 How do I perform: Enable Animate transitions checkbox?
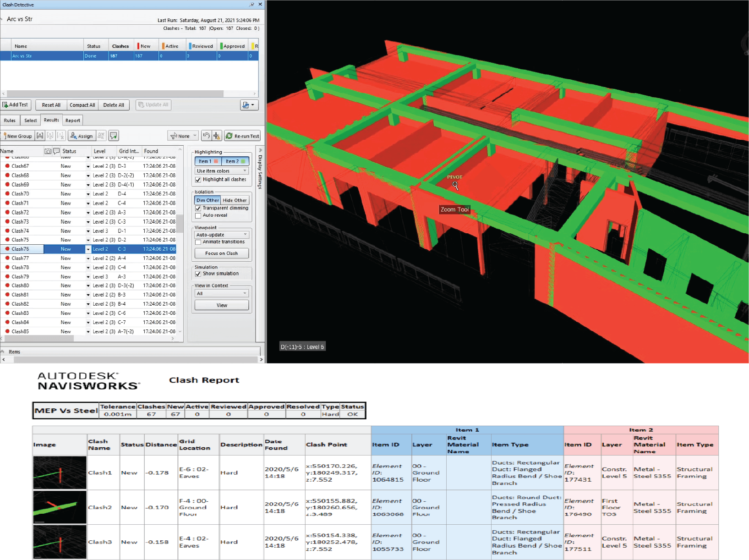[198, 242]
